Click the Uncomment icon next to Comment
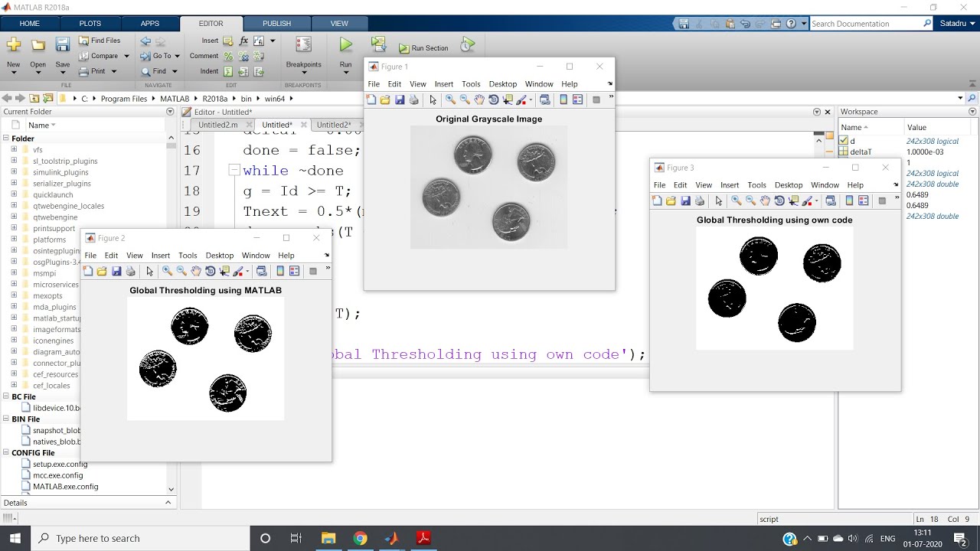This screenshot has width=980, height=551. 243,56
